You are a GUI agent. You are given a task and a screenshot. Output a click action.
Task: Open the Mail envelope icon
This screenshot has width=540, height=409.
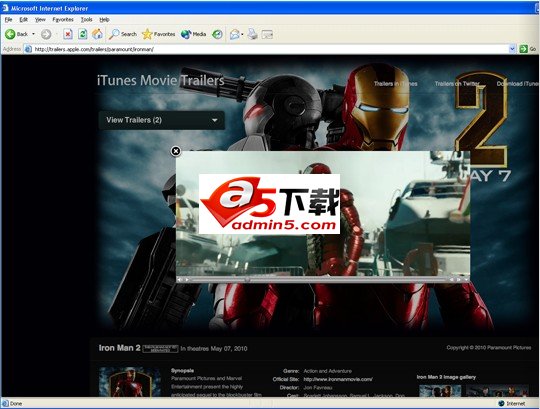[x=235, y=34]
